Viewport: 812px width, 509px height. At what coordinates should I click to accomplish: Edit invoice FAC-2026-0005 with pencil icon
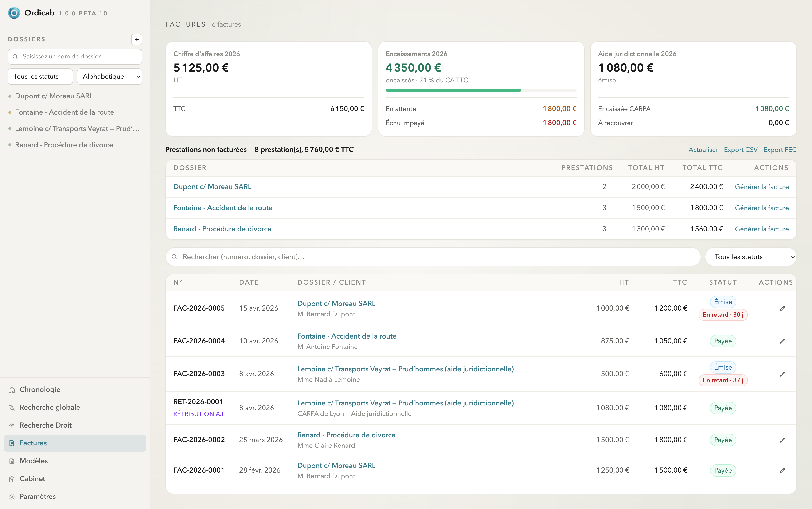tap(782, 308)
